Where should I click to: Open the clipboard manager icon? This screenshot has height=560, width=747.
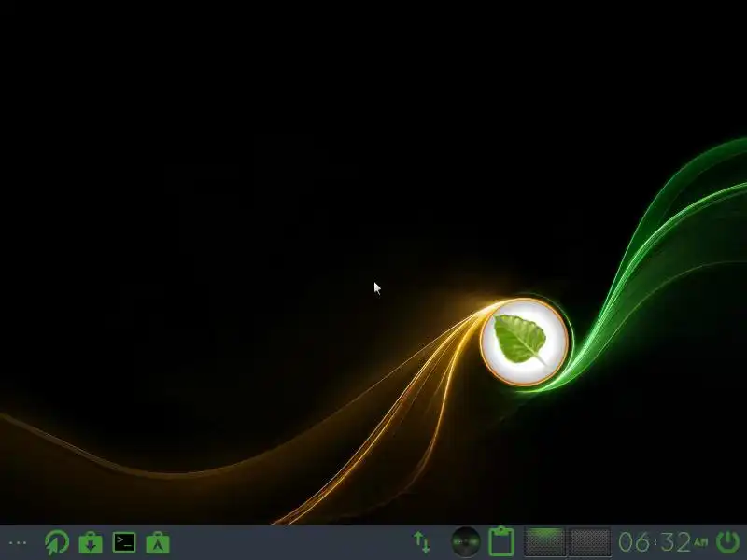[501, 541]
